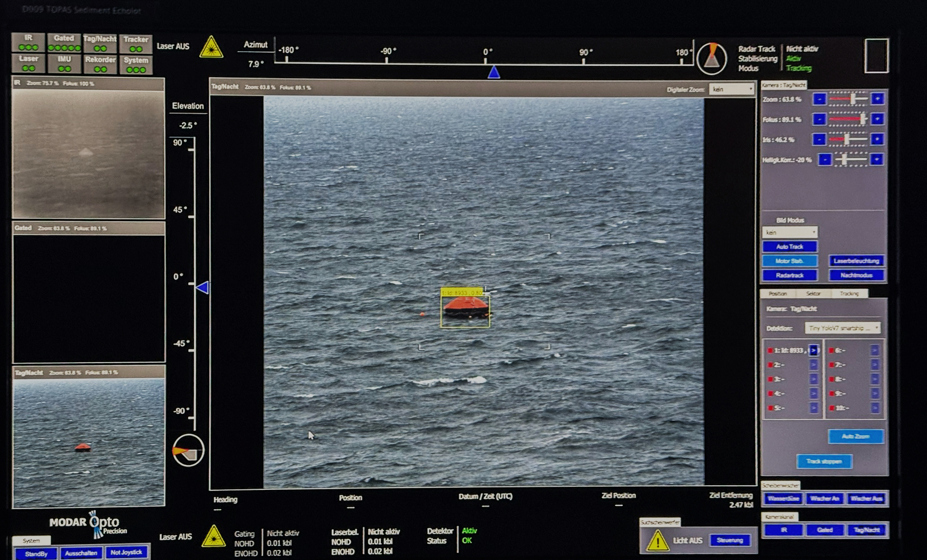Click the elevation orientation dial icon
Screen dimensions: 927x560
(188, 450)
